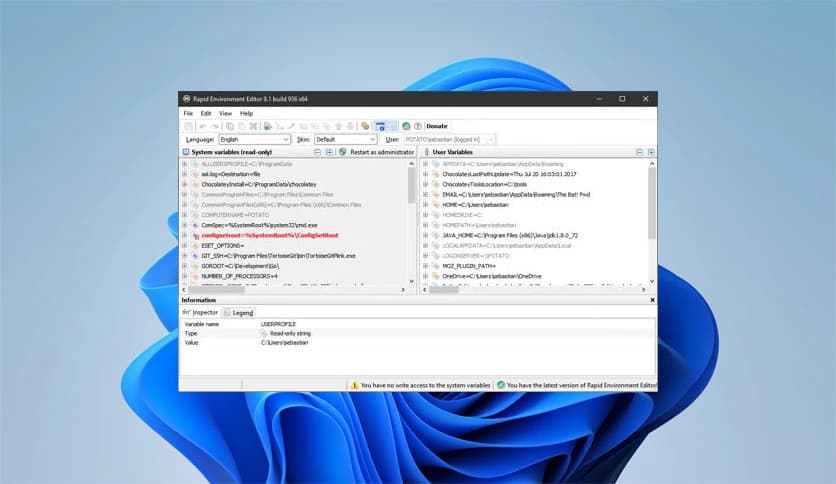The width and height of the screenshot is (836, 484).
Task: Click the shield icon beside Restart as administrator
Action: point(343,152)
